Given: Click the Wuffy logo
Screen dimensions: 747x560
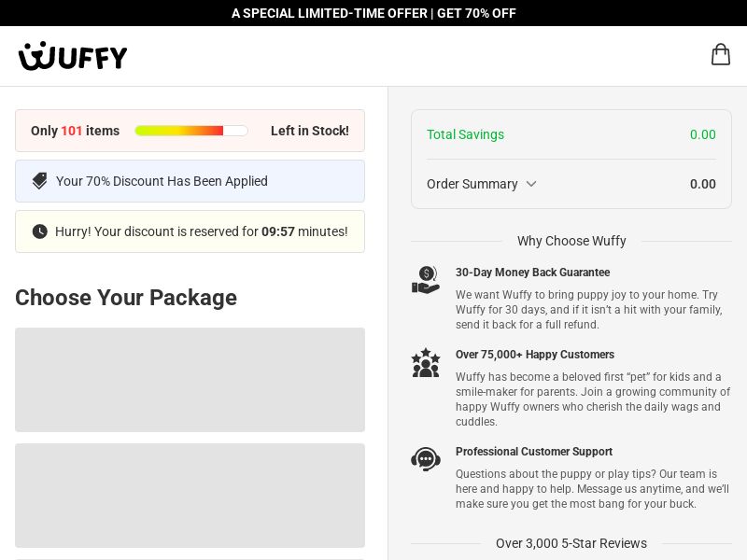Looking at the screenshot, I should pyautogui.click(x=73, y=56).
